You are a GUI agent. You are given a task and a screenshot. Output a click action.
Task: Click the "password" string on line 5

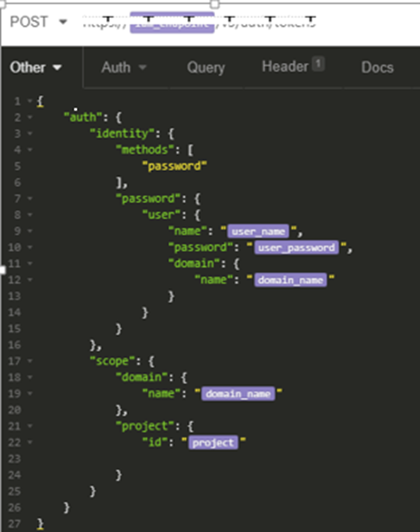coord(175,166)
